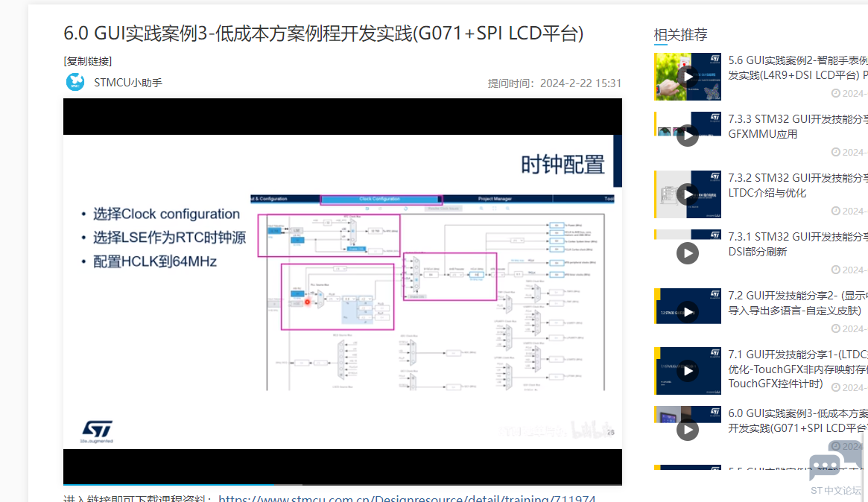Click the [复制链接] copy link button
Screen dimensions: 868x502
click(x=87, y=61)
